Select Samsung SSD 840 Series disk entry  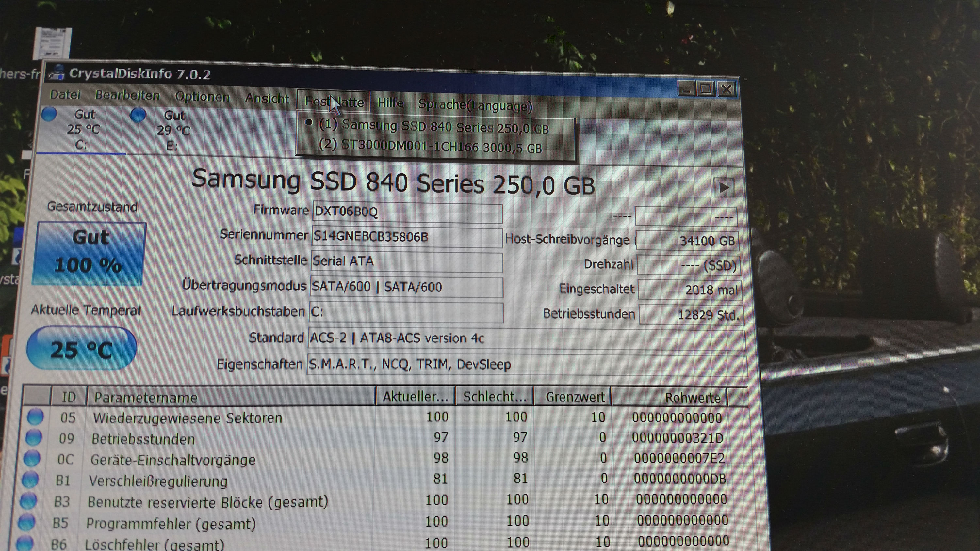(434, 127)
